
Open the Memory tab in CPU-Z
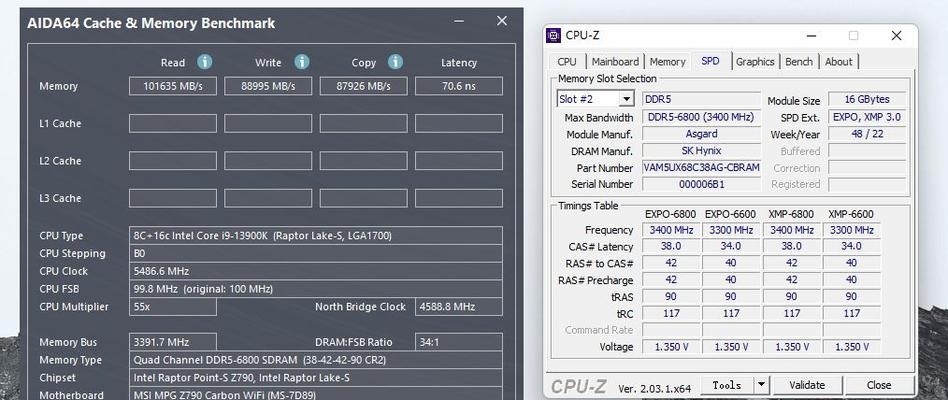[667, 62]
